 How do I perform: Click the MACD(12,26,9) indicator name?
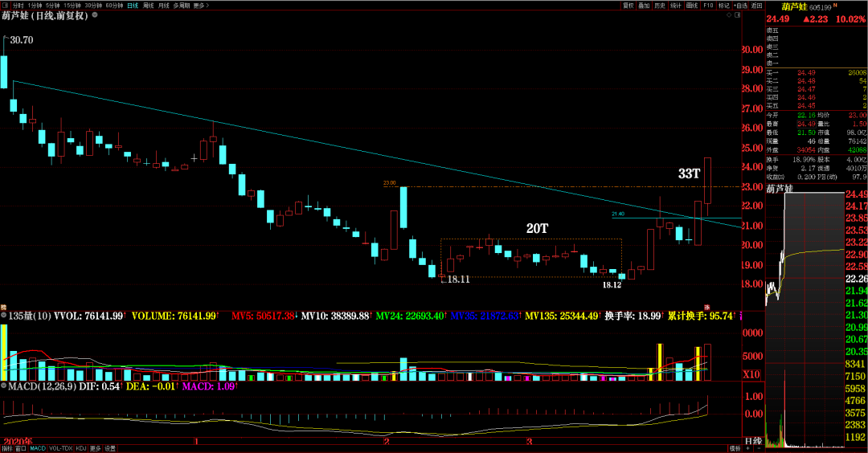[x=42, y=386]
